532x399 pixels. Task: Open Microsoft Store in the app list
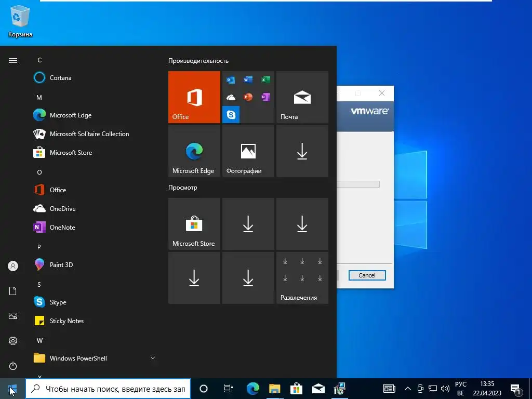coord(95,153)
